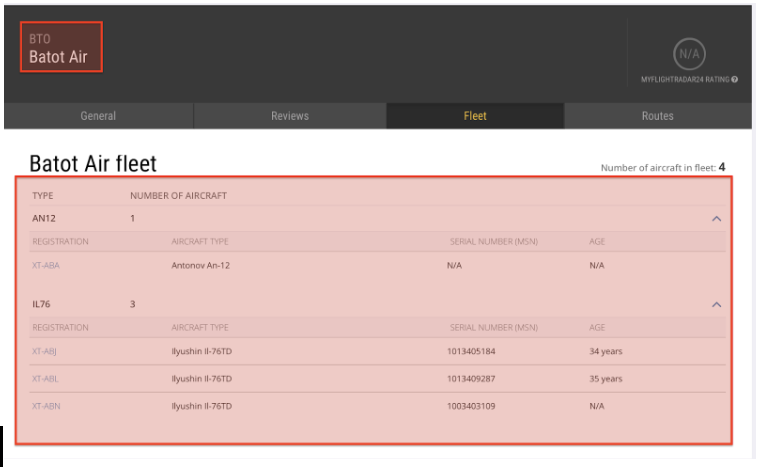Click the TYPE column header
Image resolution: width=765 pixels, height=471 pixels.
tap(43, 196)
